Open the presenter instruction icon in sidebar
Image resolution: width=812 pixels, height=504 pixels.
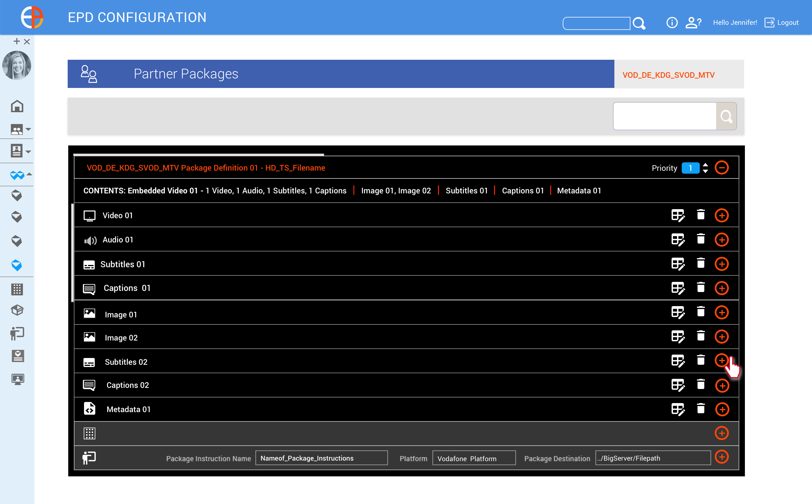point(17,333)
